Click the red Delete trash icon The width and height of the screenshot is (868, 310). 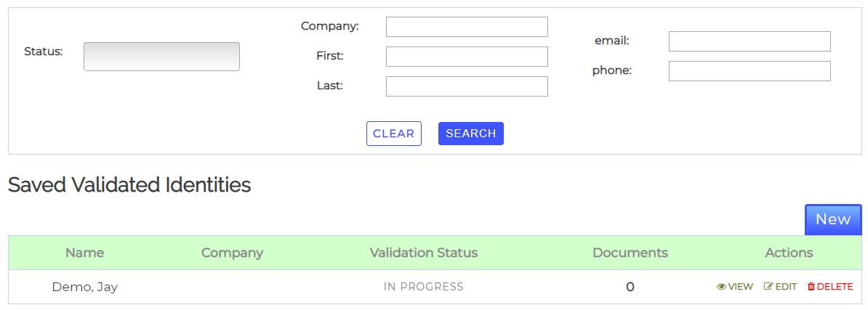[x=811, y=287]
